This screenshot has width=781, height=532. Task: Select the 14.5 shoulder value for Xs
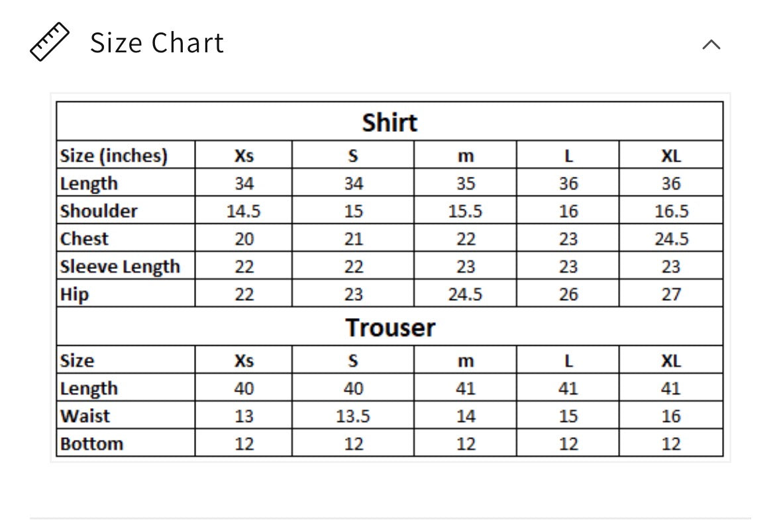coord(244,211)
